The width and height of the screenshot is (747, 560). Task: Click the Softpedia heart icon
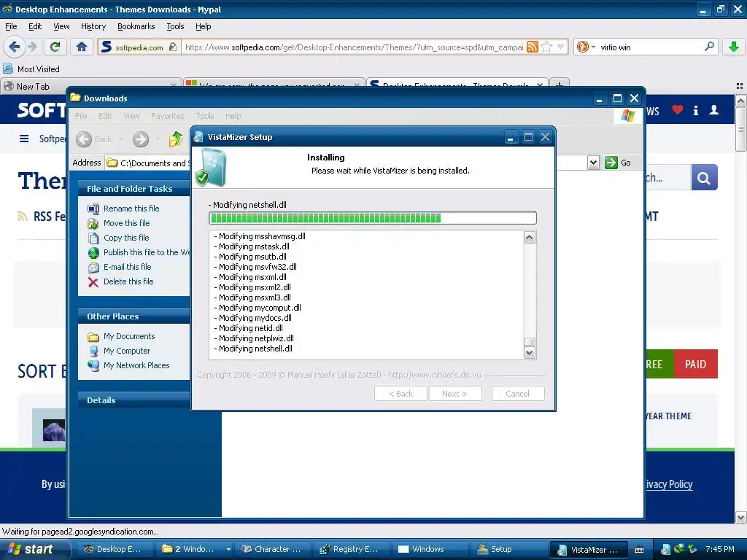[x=678, y=110]
